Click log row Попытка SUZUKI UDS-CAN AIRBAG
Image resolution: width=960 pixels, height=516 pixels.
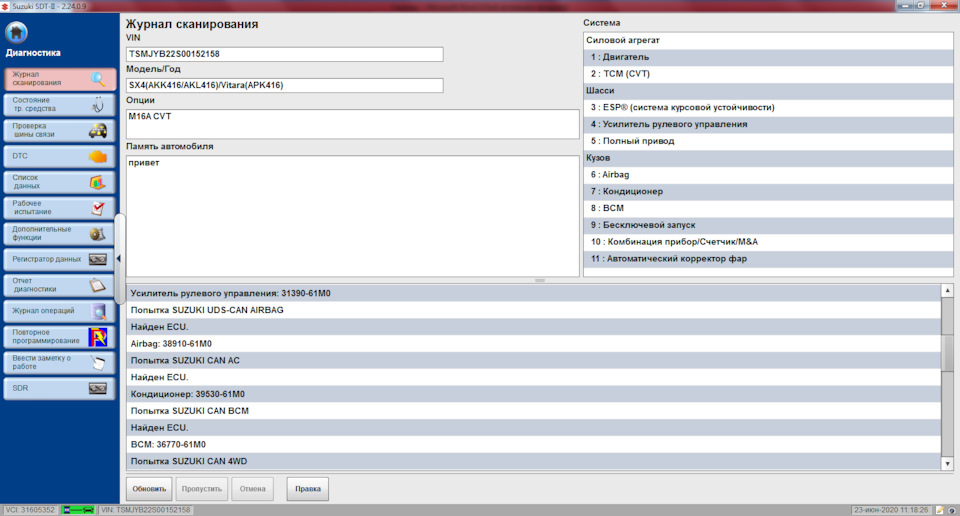[533, 310]
